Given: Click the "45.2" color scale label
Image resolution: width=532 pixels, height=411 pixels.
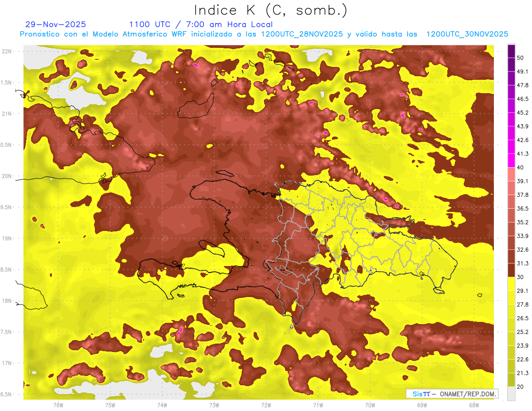Looking at the screenshot, I should (x=523, y=113).
